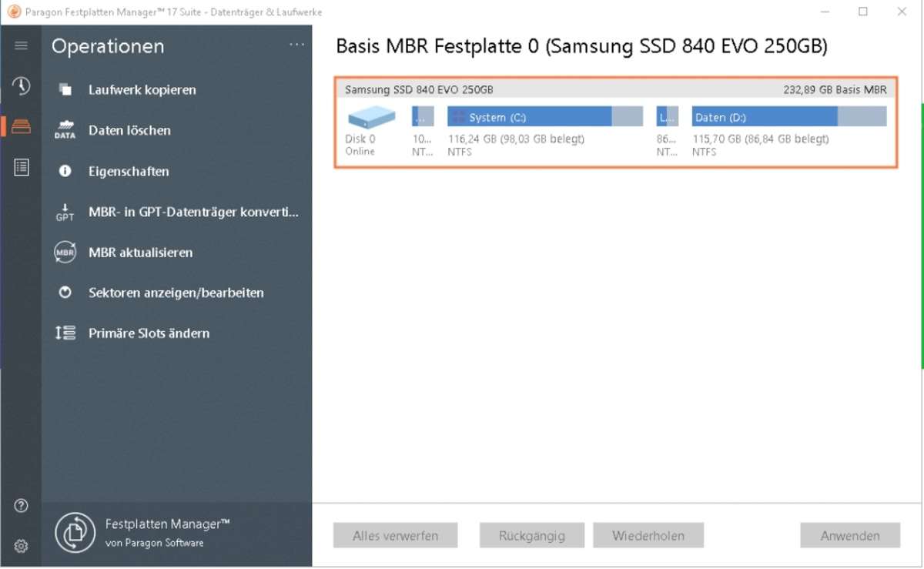This screenshot has width=924, height=569.
Task: Select the System (C:) partition bar
Action: coord(544,117)
